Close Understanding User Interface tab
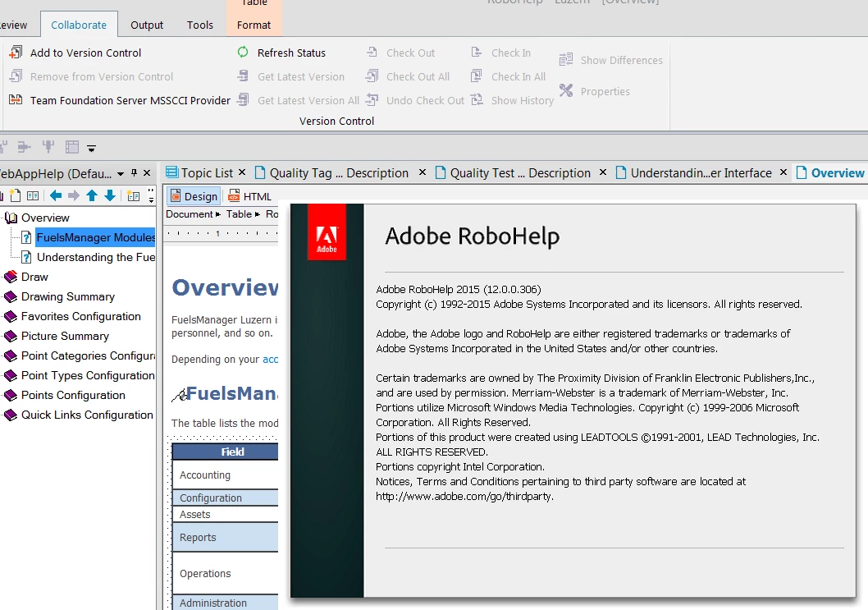Screen dimensions: 868x610 point(783,172)
